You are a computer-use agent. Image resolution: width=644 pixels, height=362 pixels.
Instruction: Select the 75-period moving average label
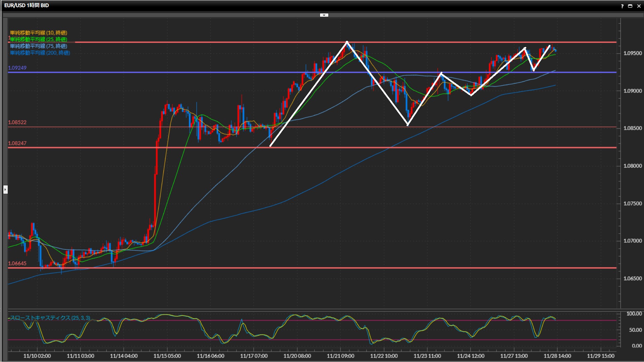click(x=38, y=46)
